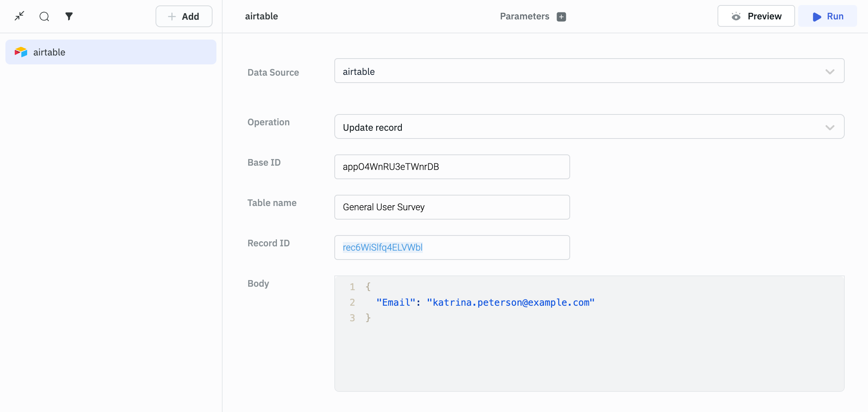Add a parameter with the plus icon
The width and height of the screenshot is (868, 412).
coord(561,17)
